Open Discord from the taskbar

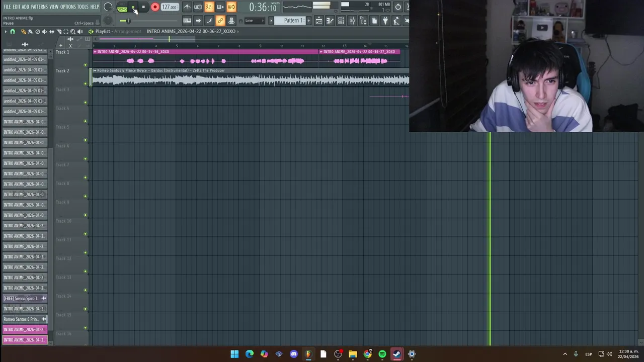(x=294, y=354)
